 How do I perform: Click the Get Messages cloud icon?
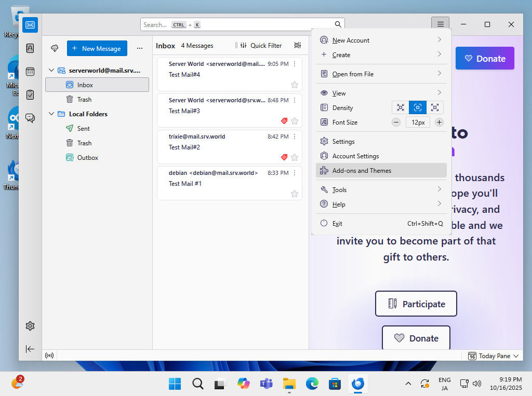pos(55,48)
